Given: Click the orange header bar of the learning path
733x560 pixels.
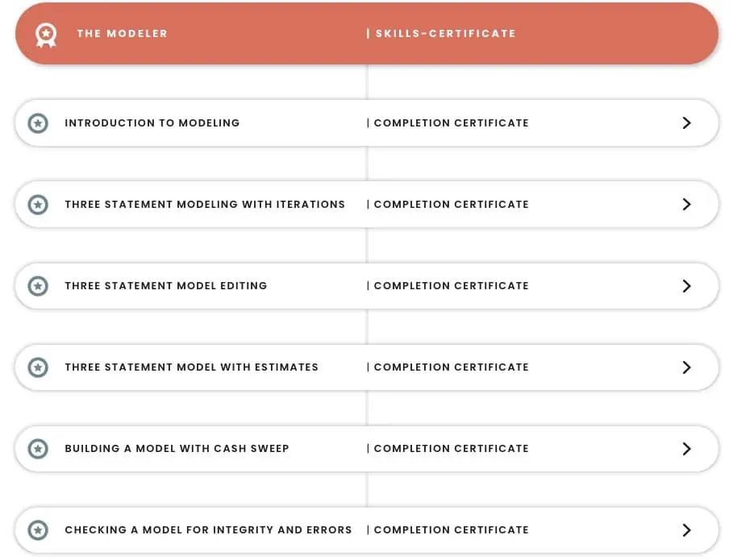Looking at the screenshot, I should (x=366, y=34).
